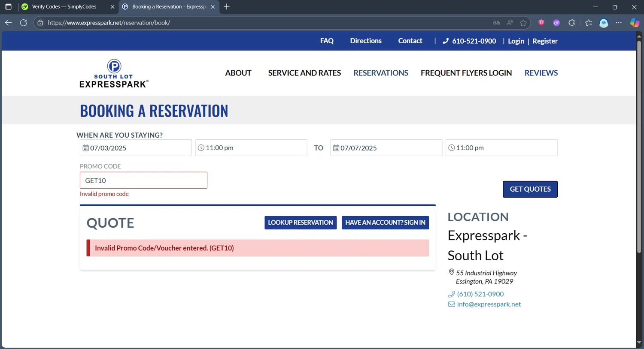Click the (610) 521-0900 location phone link
This screenshot has width=644, height=349.
[x=480, y=294]
